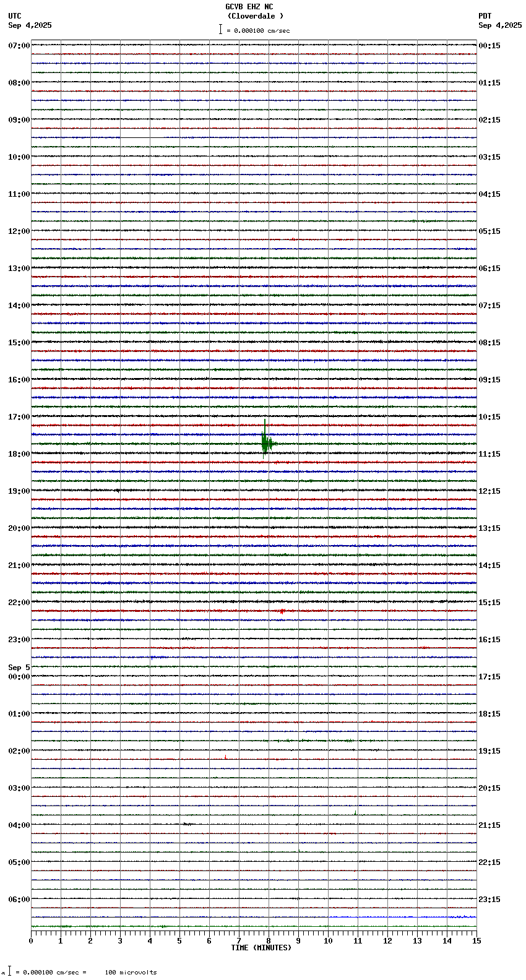
Task: Click the 12:15 PDT time label
Action: (489, 491)
